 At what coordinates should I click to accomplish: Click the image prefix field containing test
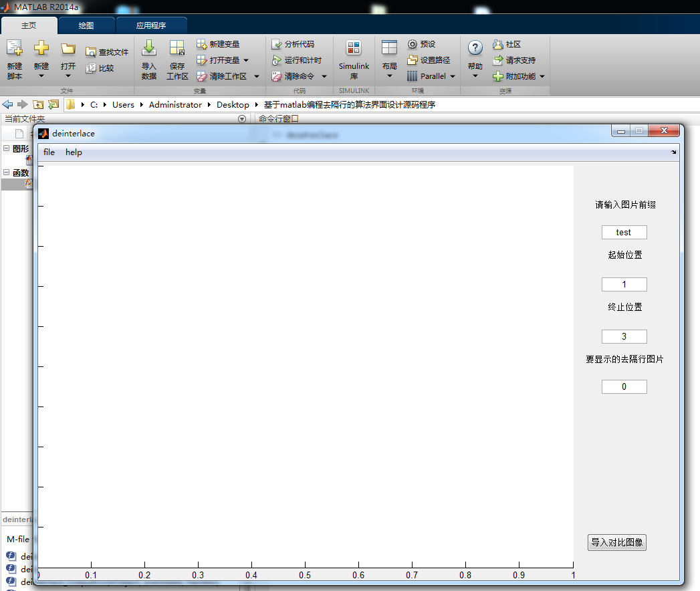624,232
